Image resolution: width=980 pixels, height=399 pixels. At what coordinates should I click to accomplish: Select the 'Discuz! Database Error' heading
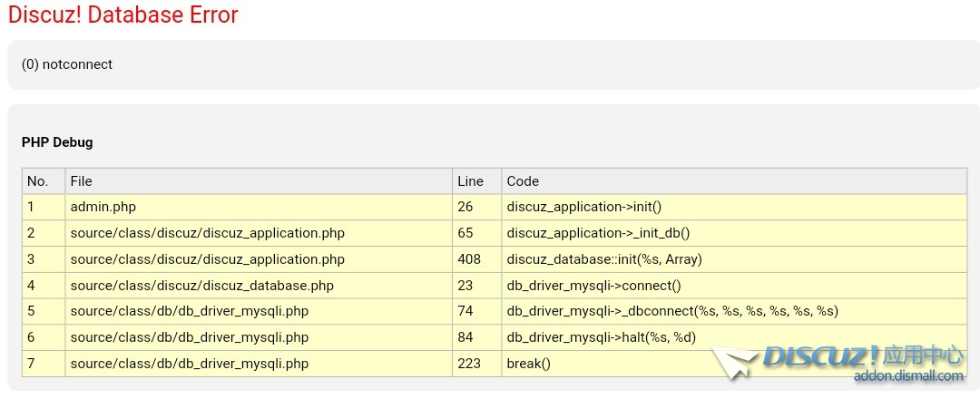(122, 15)
